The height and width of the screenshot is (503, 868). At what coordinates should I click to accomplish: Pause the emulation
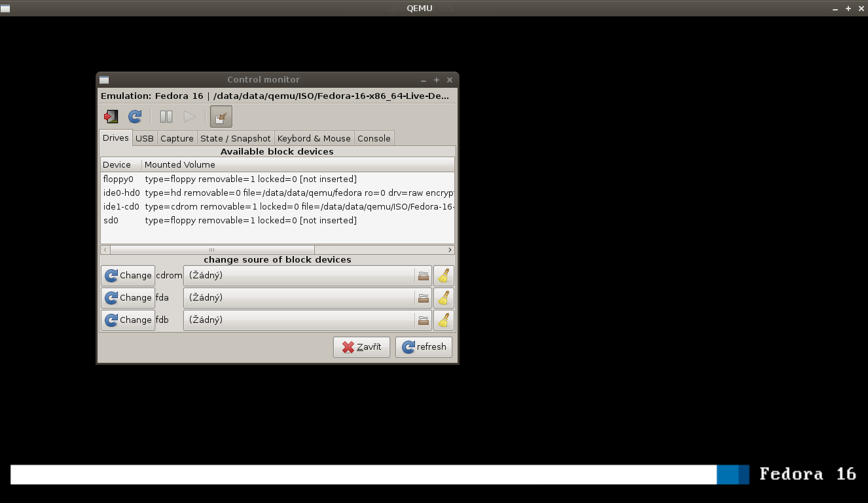166,117
